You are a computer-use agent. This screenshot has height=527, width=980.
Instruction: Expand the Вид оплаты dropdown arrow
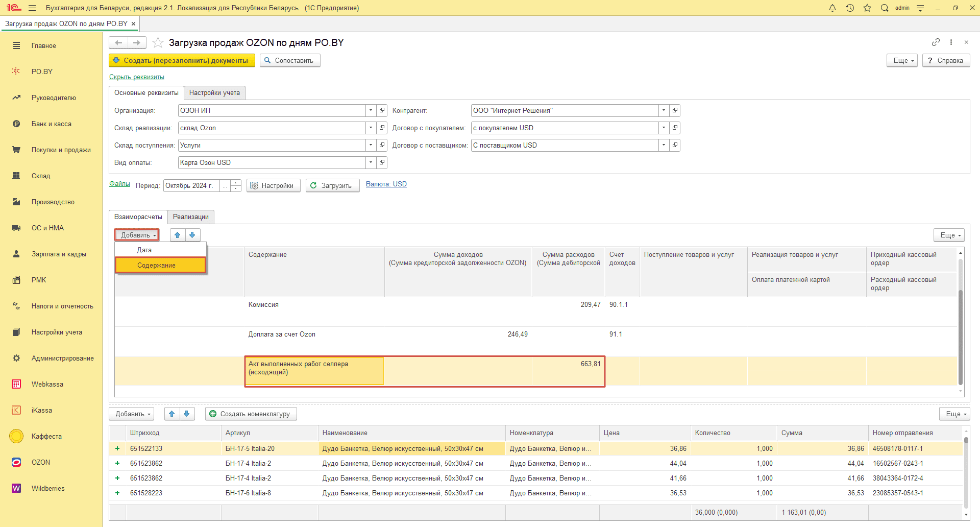click(x=371, y=162)
